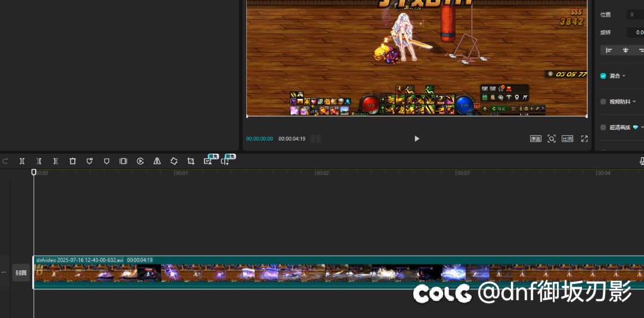644x318 pixels.
Task: Click the plain shield marker icon
Action: [106, 161]
